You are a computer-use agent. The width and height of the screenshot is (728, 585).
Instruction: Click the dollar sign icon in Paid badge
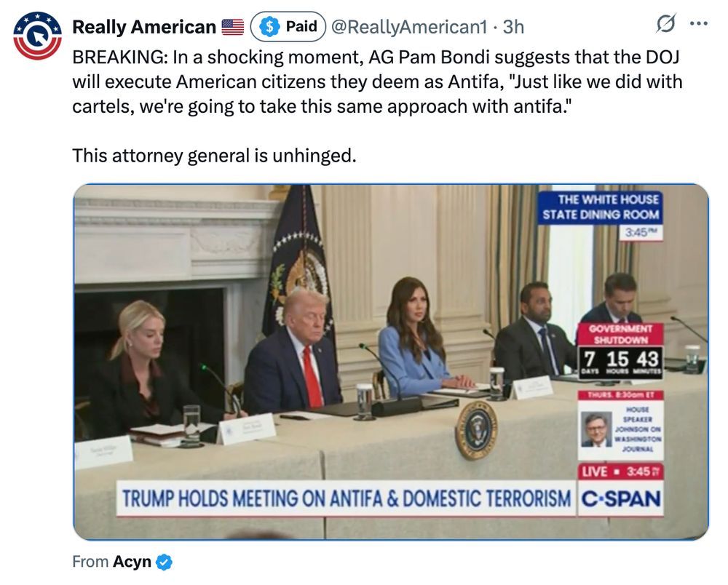(269, 26)
